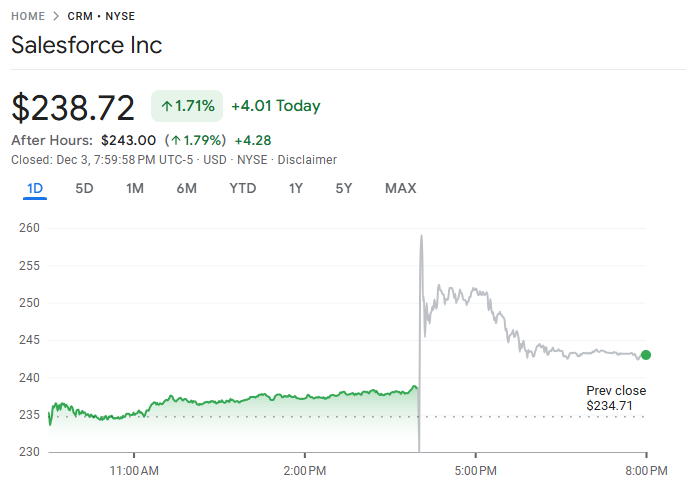This screenshot has width=686, height=486.
Task: Open the 6M chart range
Action: tap(186, 188)
